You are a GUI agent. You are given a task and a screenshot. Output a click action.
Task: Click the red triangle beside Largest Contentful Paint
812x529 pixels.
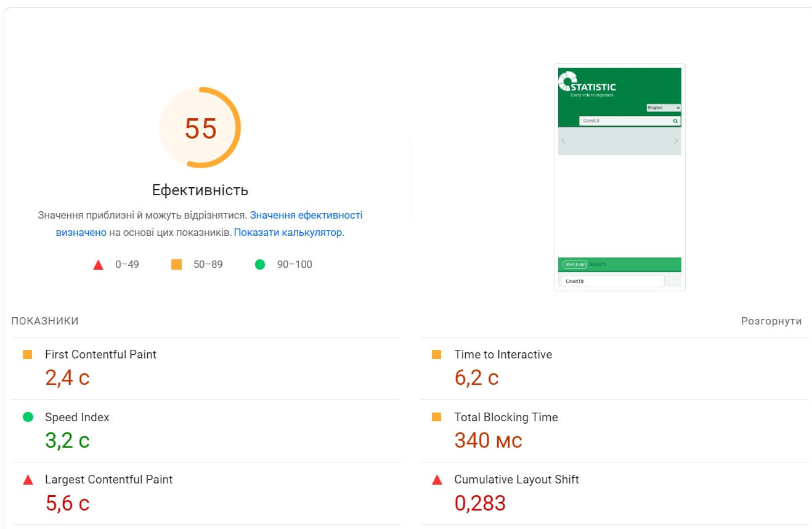pos(28,480)
